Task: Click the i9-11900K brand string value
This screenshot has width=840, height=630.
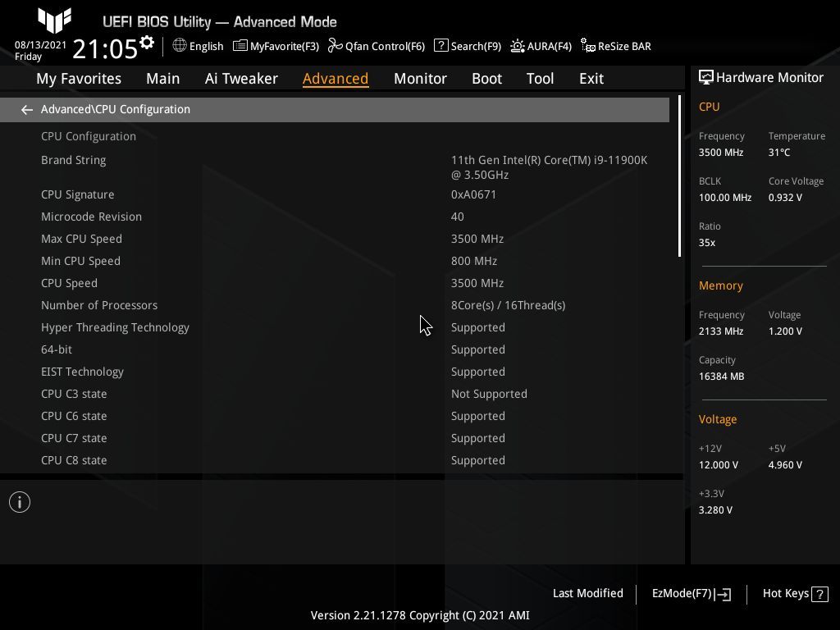Action: coord(549,167)
